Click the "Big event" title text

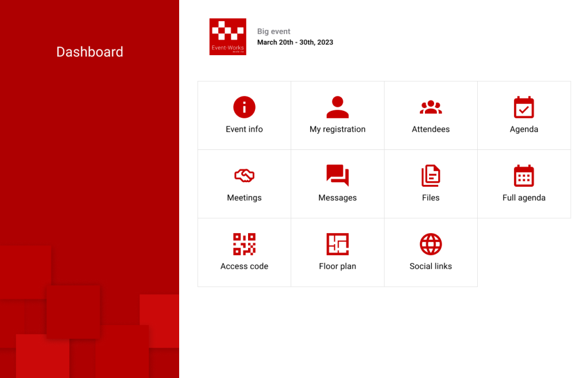[274, 32]
